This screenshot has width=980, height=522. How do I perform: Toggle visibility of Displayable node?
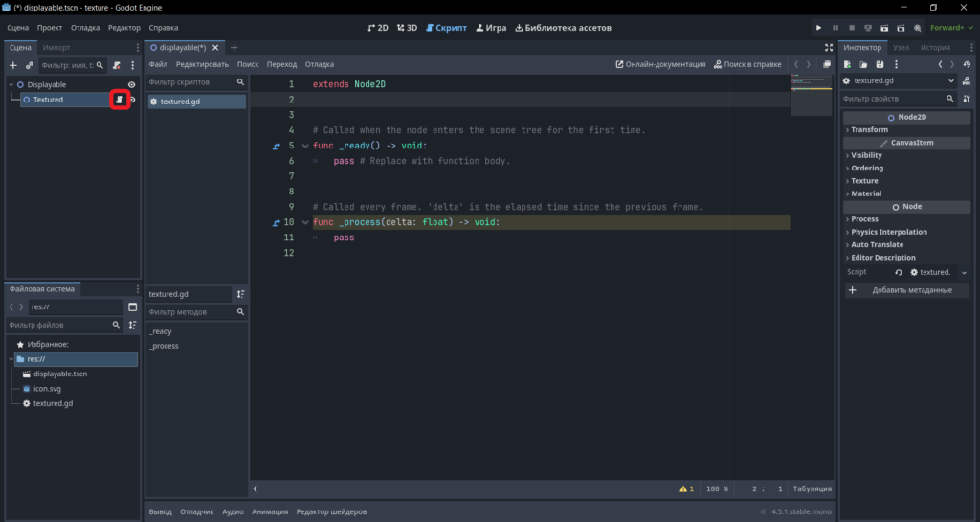(x=131, y=84)
